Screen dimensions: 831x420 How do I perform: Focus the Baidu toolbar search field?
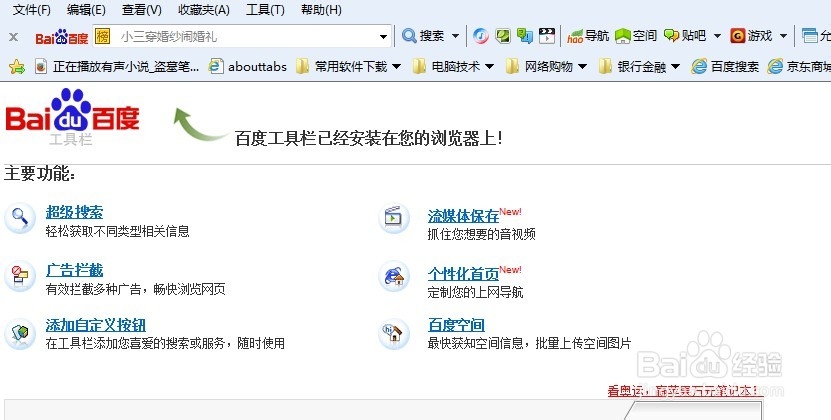click(x=242, y=36)
